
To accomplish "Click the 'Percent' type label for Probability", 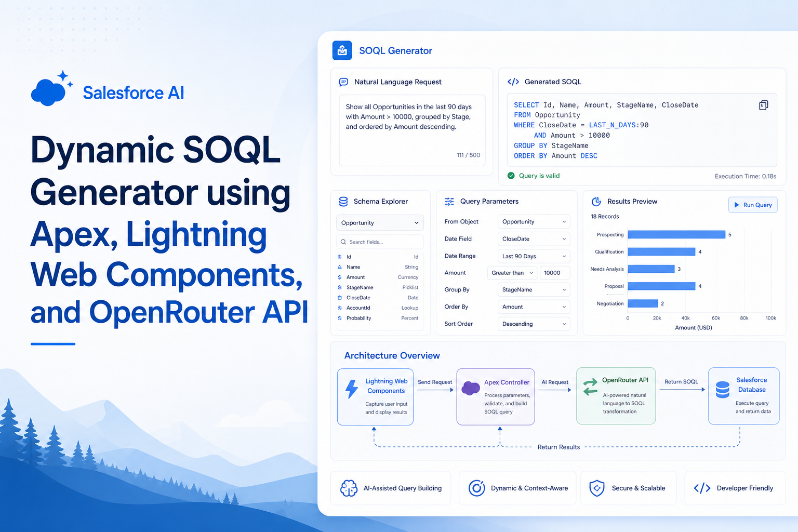I will tap(410, 318).
